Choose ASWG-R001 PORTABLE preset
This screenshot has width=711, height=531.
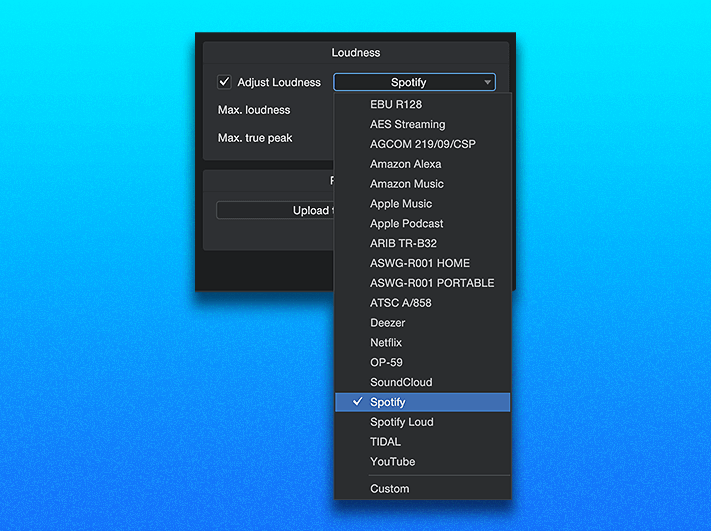(x=423, y=283)
